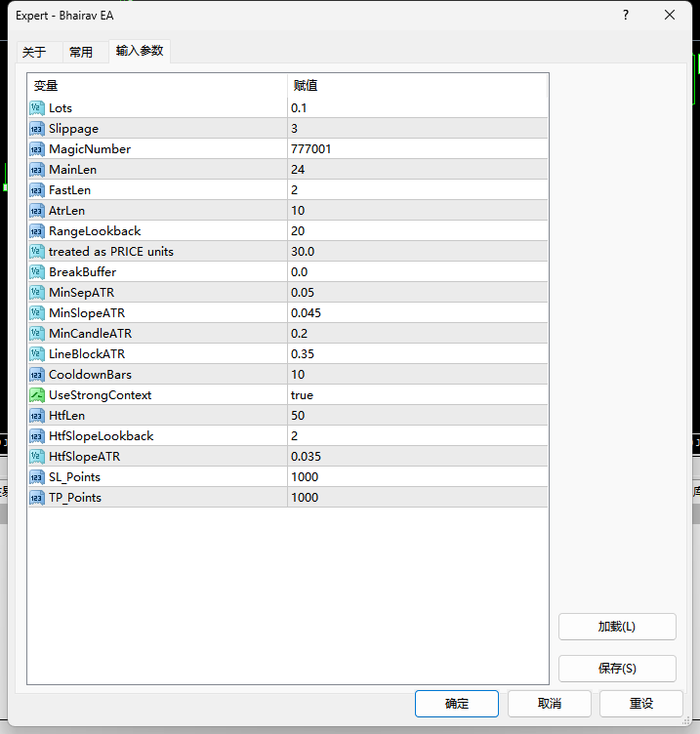The width and height of the screenshot is (700, 734).
Task: Select the LineBlockATR value 0.35
Action: pos(418,354)
